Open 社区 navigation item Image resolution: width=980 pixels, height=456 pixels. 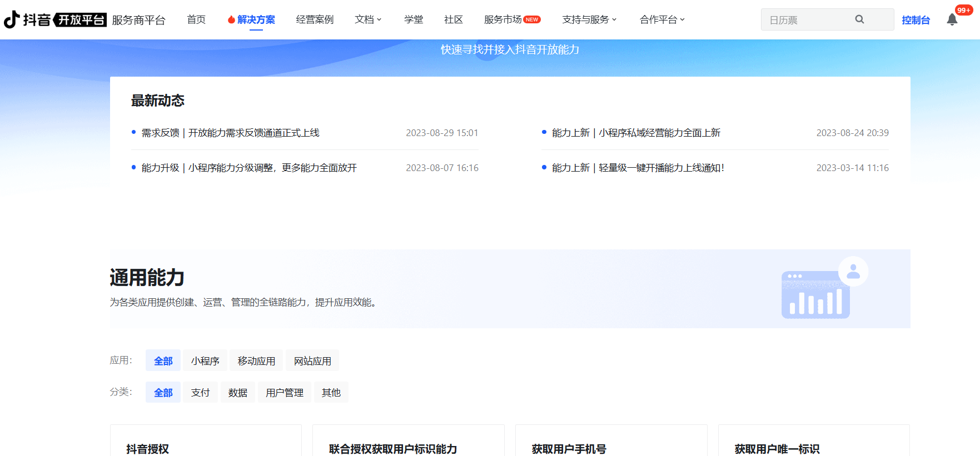pos(454,19)
